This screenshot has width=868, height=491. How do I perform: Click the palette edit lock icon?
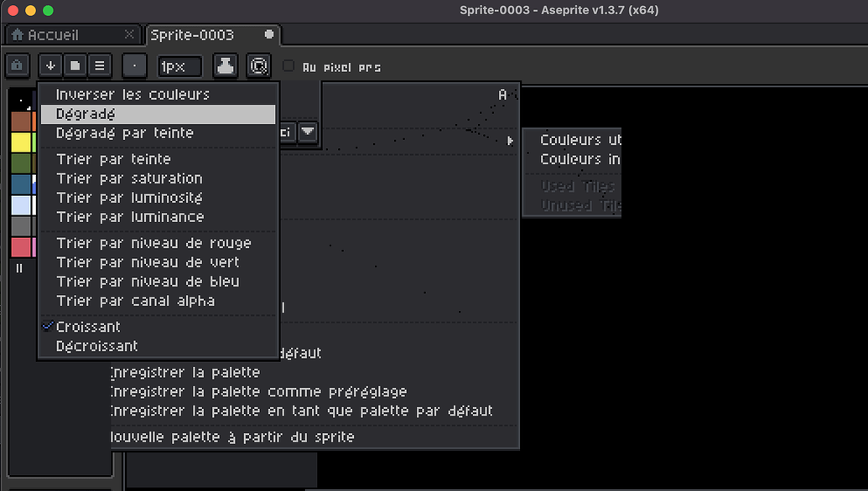[17, 65]
